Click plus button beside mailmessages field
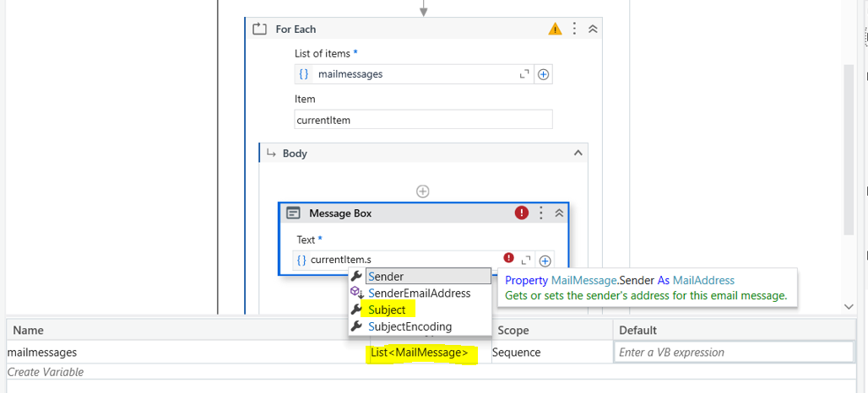The height and width of the screenshot is (393, 868). (x=544, y=74)
